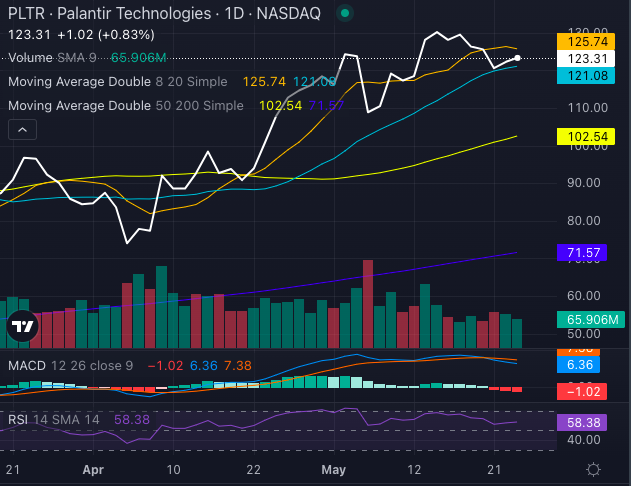Click the 40.00 RSI scale label
631x486 pixels.
pos(584,440)
